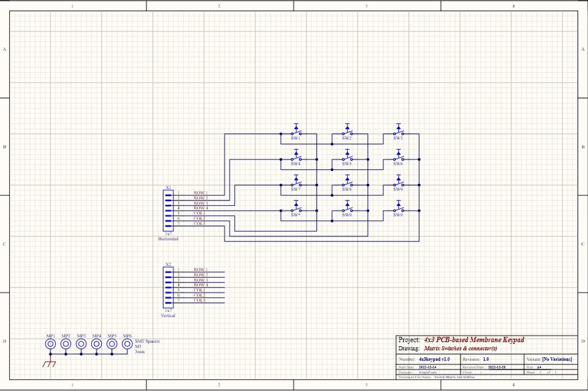This screenshot has width=588, height=391.
Task: Click the SMT Spacers annotation text
Action: click(147, 342)
